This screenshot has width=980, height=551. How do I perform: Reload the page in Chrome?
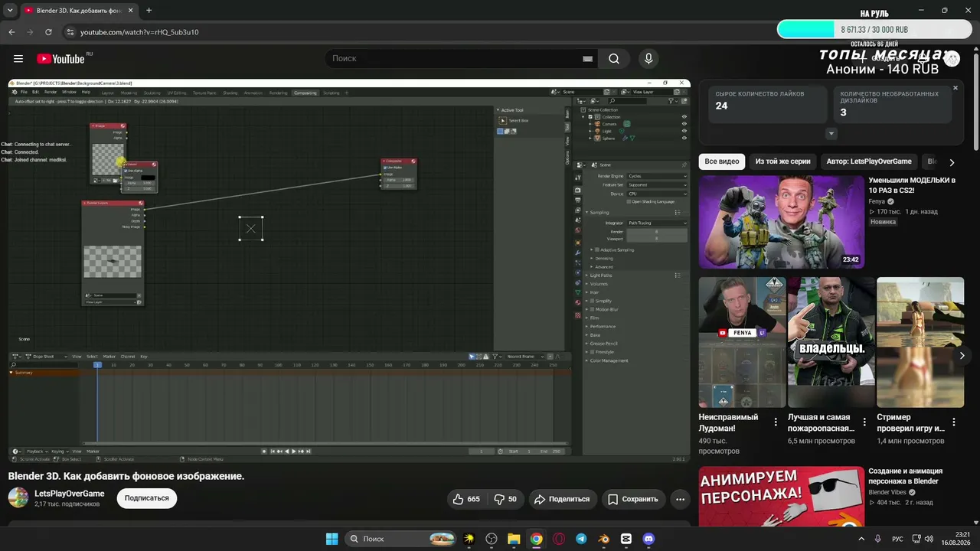(49, 32)
